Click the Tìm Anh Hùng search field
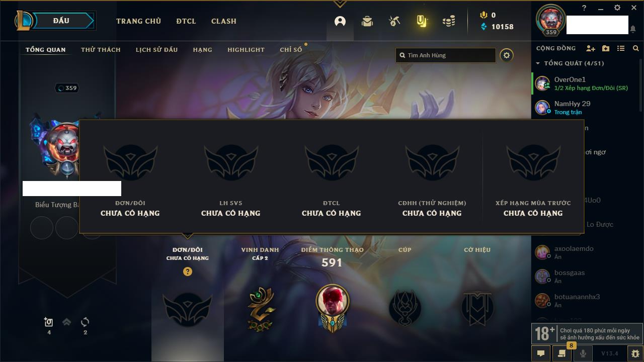The width and height of the screenshot is (644, 362). tap(446, 55)
